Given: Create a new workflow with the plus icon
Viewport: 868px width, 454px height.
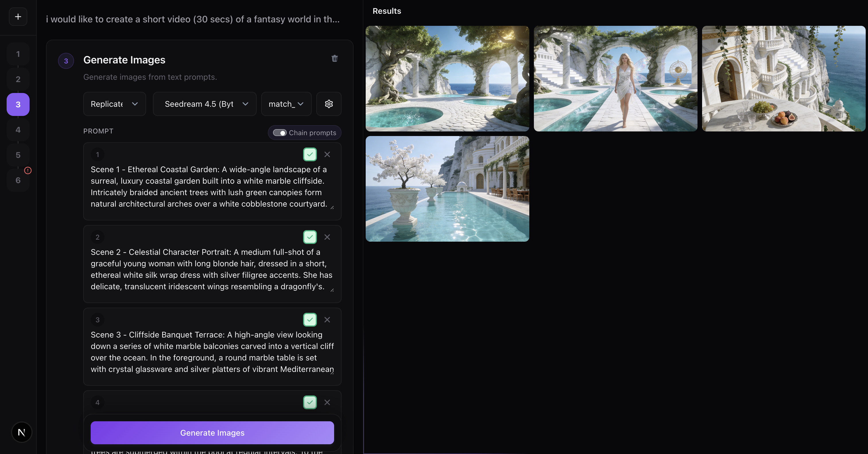Looking at the screenshot, I should [x=18, y=16].
